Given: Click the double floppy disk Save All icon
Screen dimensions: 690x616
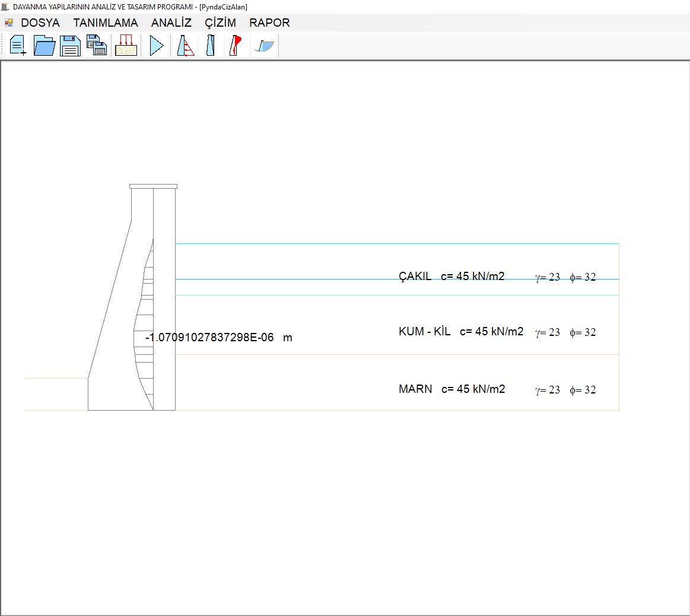Looking at the screenshot, I should (x=97, y=46).
